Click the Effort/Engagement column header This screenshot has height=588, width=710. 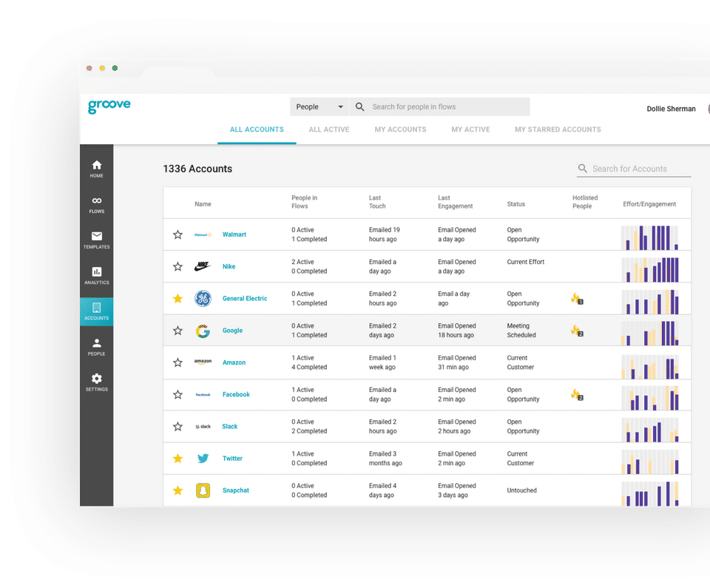coord(649,204)
